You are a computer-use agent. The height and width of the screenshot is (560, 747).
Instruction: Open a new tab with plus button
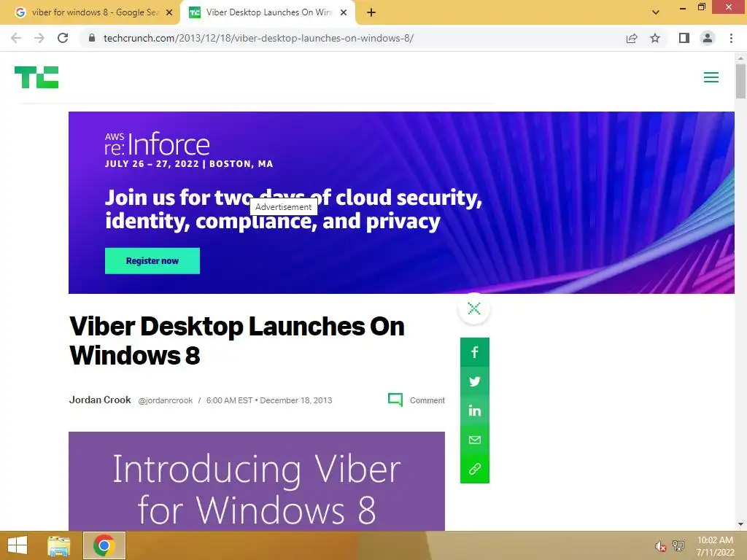tap(371, 13)
